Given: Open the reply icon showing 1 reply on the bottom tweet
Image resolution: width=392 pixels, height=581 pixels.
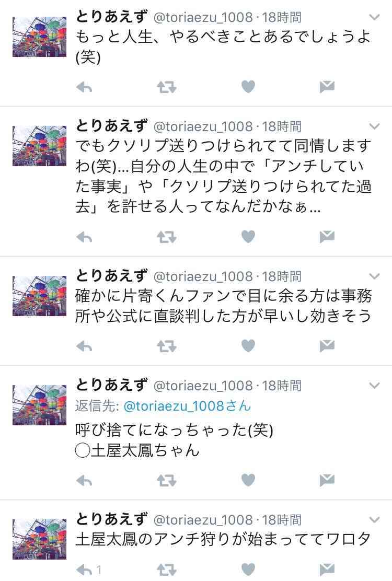Looking at the screenshot, I should (x=88, y=570).
